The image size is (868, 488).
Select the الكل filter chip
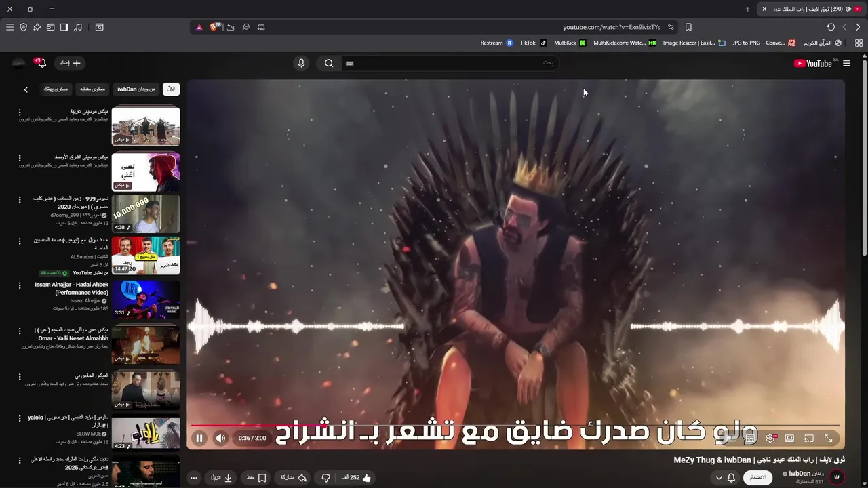point(172,89)
